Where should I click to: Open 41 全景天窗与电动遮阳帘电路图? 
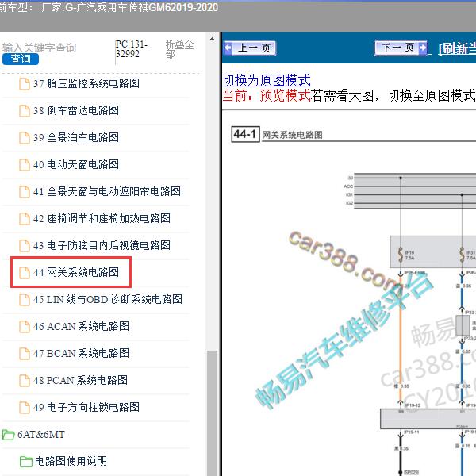[107, 191]
